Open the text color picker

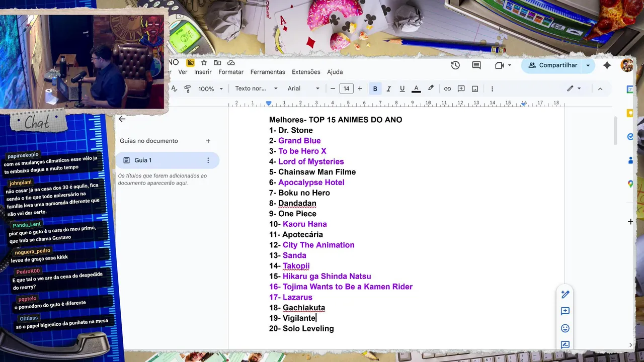416,88
